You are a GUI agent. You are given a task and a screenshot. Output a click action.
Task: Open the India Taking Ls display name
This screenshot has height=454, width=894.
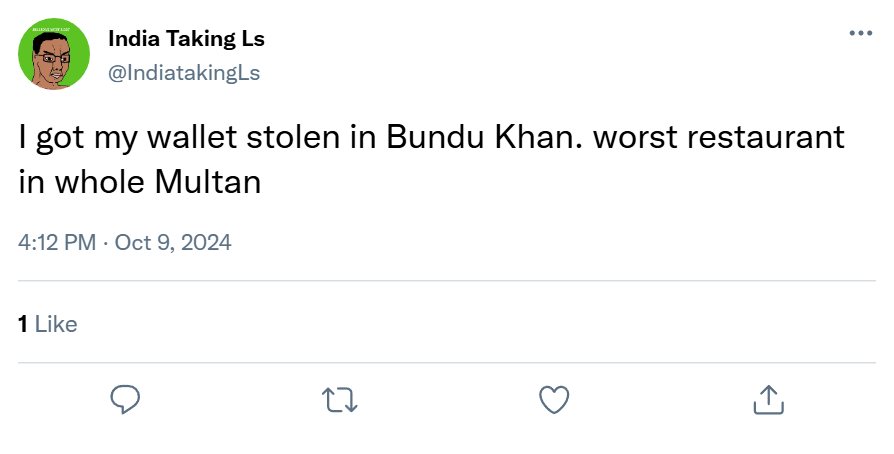point(186,39)
